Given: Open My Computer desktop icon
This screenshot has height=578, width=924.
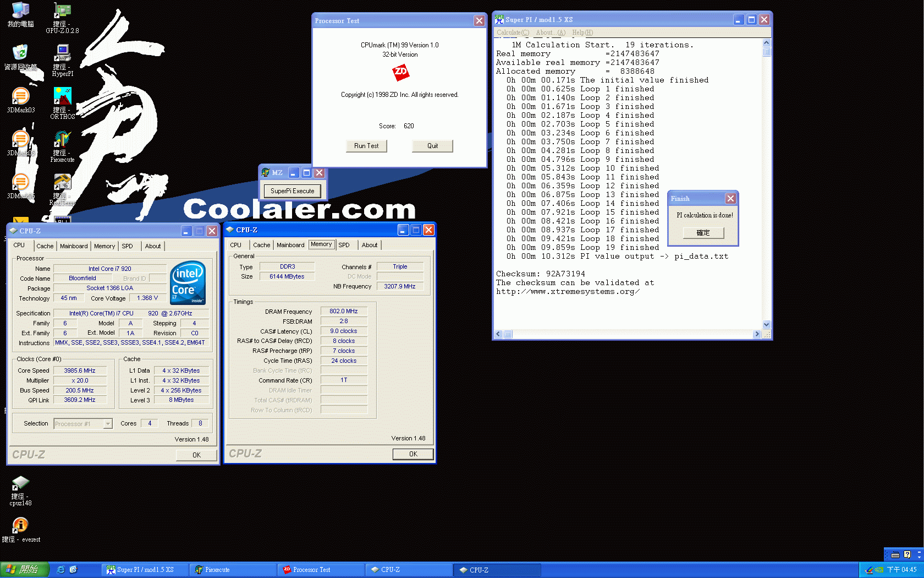Looking at the screenshot, I should (x=20, y=15).
